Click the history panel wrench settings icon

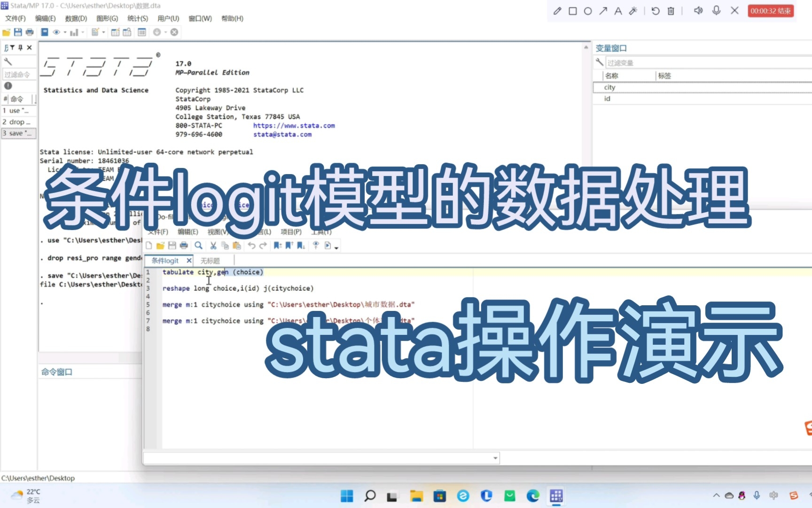(x=8, y=62)
